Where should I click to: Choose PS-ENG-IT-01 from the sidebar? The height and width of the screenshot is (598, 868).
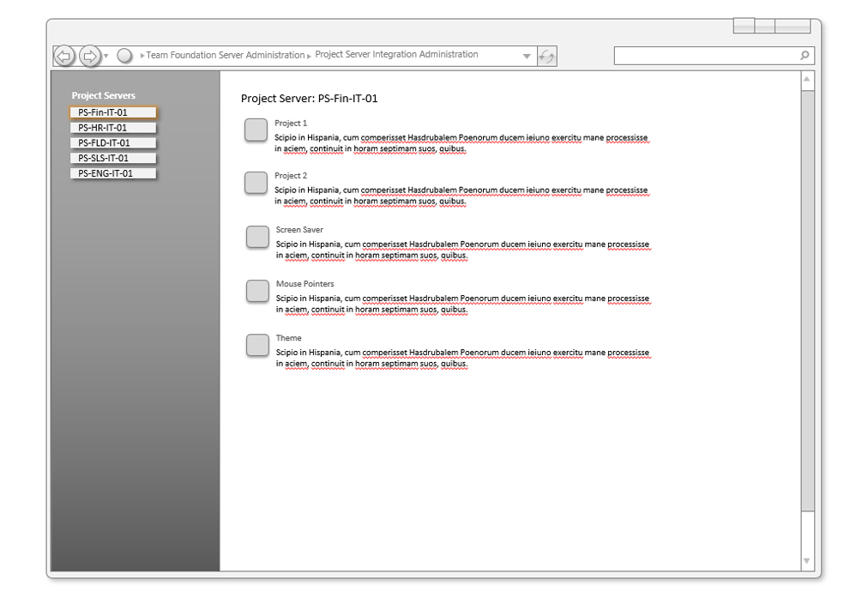113,173
